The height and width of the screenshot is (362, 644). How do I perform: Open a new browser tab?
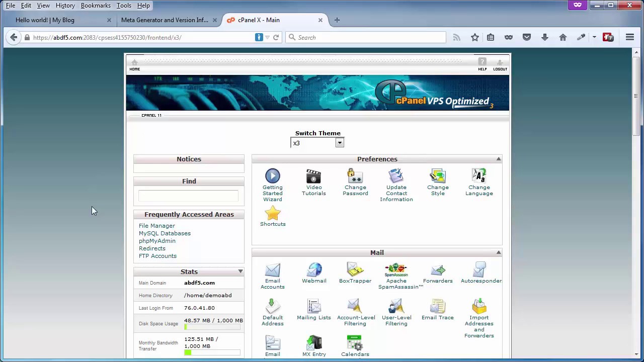(337, 20)
